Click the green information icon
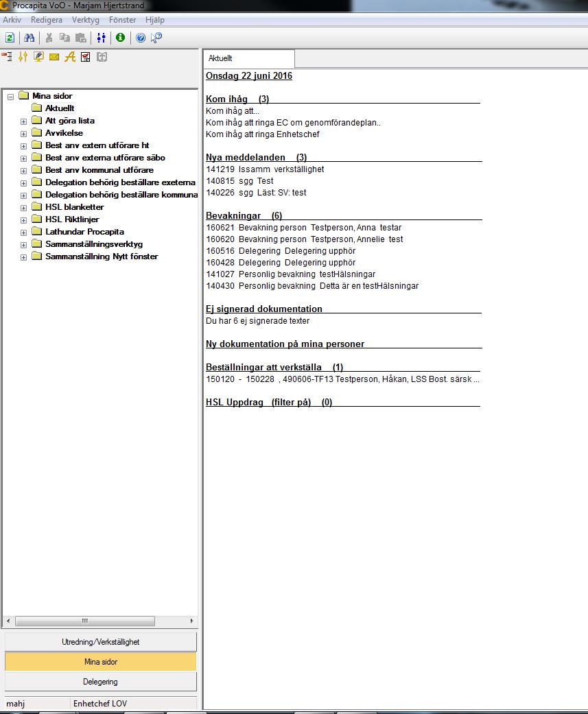The image size is (588, 714). click(x=120, y=37)
